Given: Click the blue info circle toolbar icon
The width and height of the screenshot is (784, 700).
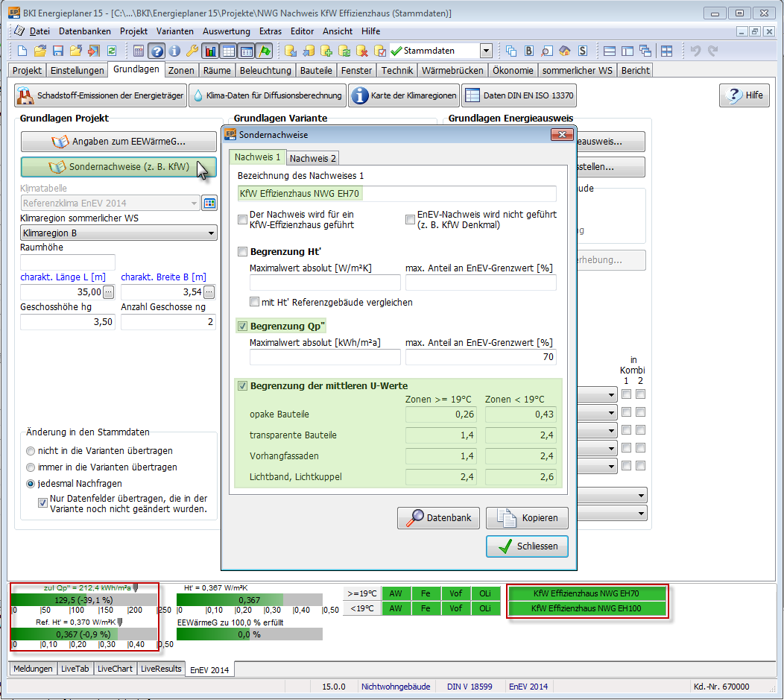Looking at the screenshot, I should point(174,51).
